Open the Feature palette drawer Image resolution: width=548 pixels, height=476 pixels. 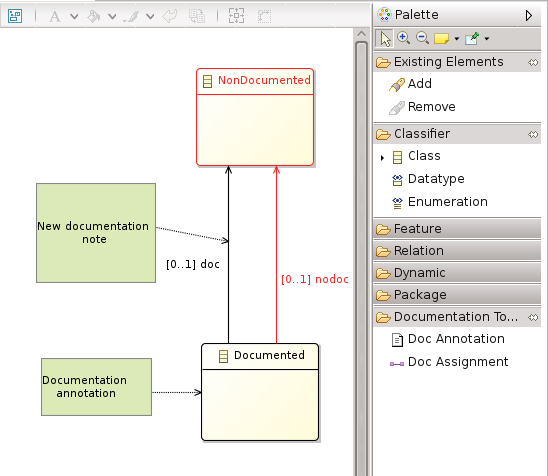click(x=457, y=229)
